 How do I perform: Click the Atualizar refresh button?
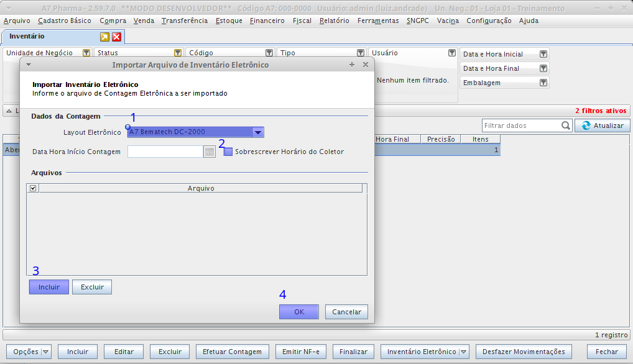pyautogui.click(x=602, y=125)
